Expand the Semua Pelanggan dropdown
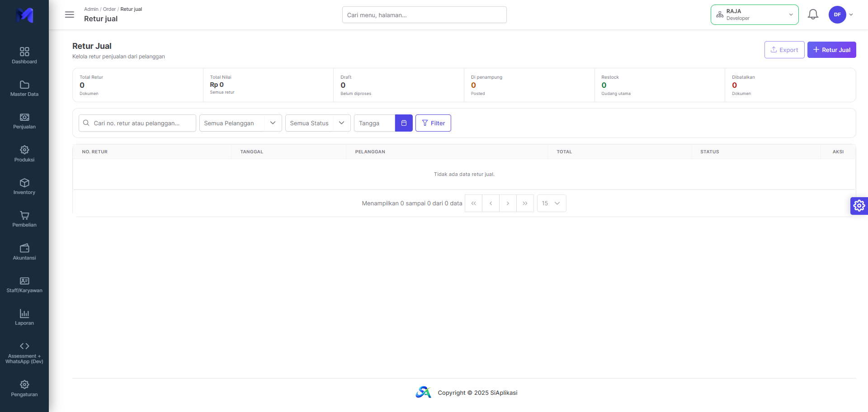The height and width of the screenshot is (412, 868). [241, 123]
